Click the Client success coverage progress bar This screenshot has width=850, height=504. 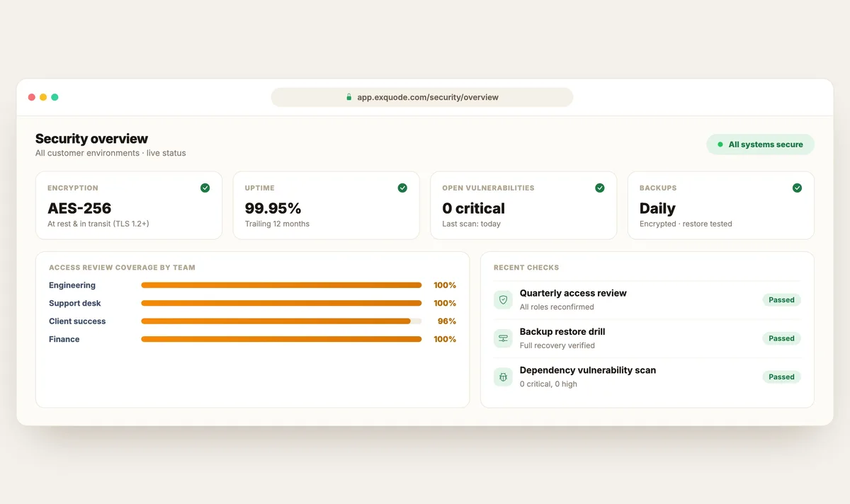point(281,321)
